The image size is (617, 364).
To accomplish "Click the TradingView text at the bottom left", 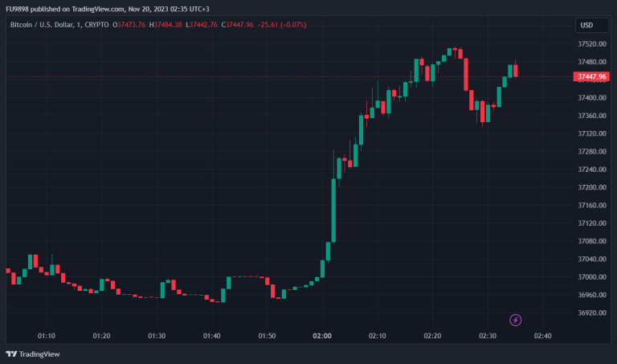I will point(39,354).
